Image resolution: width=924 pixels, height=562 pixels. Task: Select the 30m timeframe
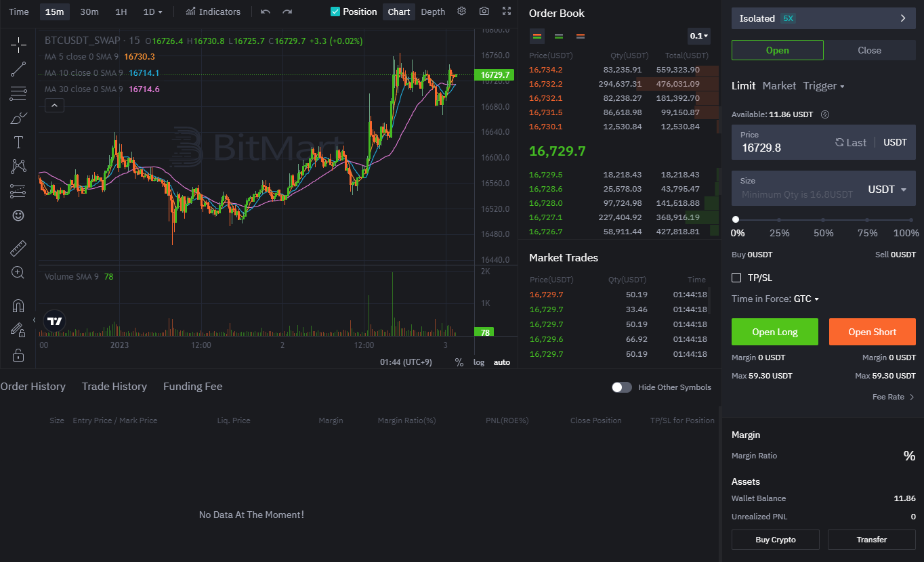point(89,12)
